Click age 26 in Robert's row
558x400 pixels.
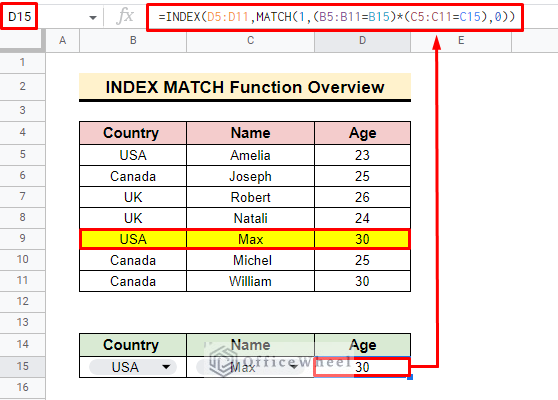click(x=362, y=197)
